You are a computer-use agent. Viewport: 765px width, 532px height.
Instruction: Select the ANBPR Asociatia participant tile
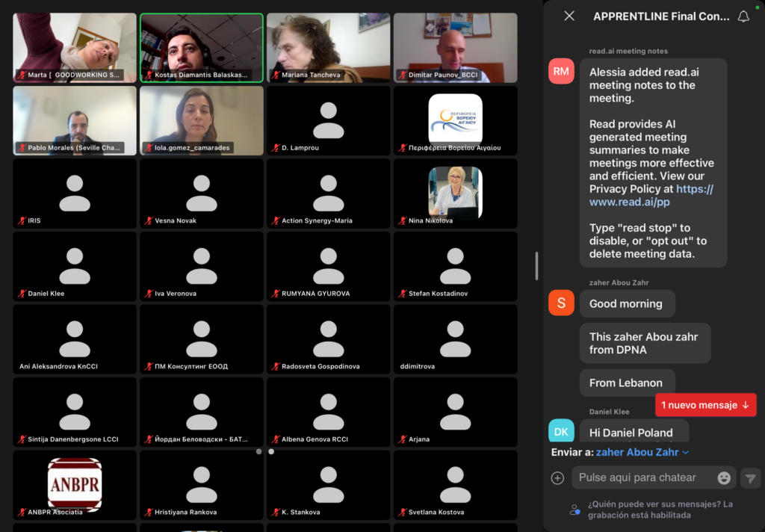click(75, 484)
